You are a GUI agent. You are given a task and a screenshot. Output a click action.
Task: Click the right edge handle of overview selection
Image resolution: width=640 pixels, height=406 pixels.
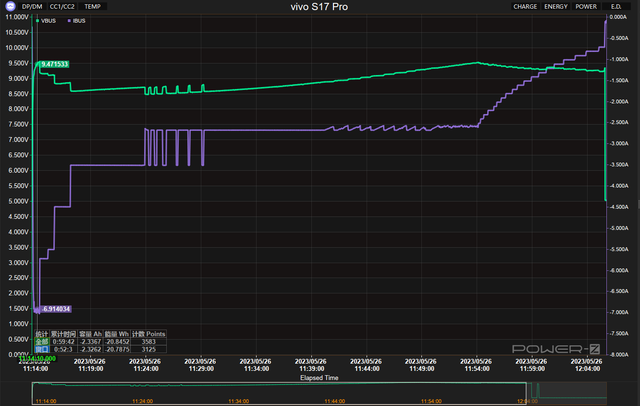(527, 393)
